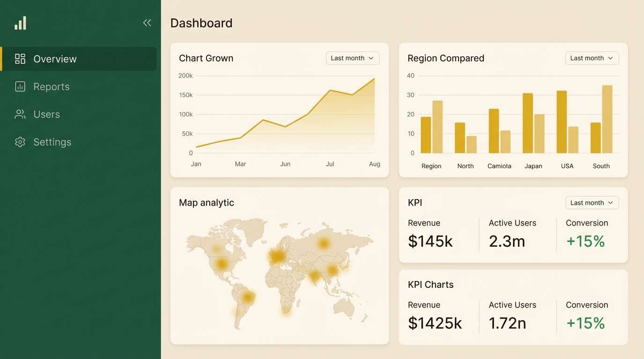Click the world map in Map analytic

(279, 271)
